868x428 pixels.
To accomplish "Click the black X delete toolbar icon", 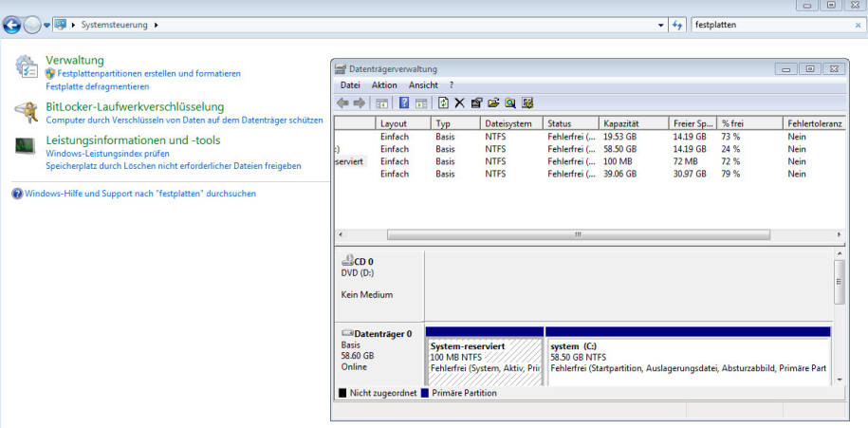I will point(459,103).
